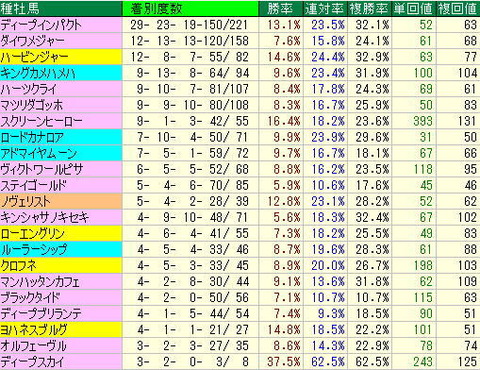Click スクリーンヒーロー 単回値 value 393
This screenshot has height=370, width=480.
point(423,121)
